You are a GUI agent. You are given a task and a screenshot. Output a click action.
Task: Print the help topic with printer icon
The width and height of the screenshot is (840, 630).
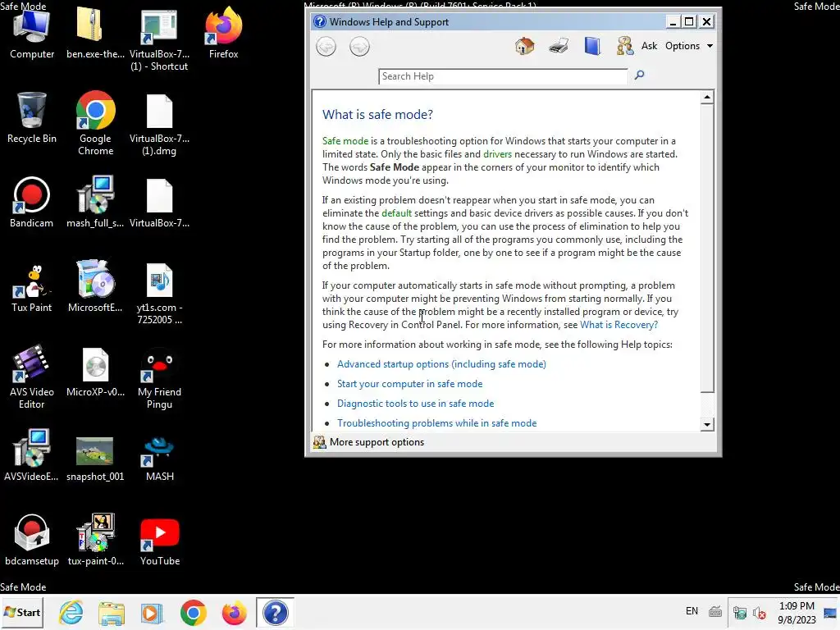558,46
